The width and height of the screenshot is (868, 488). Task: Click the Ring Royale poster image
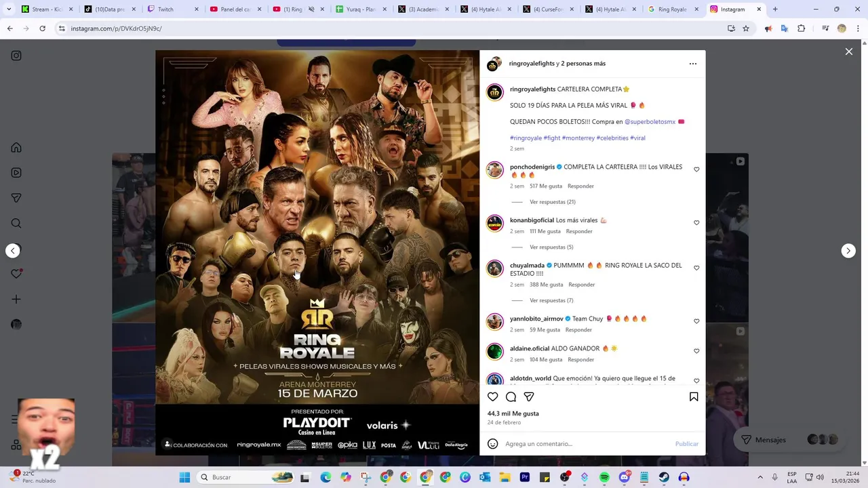tap(317, 252)
